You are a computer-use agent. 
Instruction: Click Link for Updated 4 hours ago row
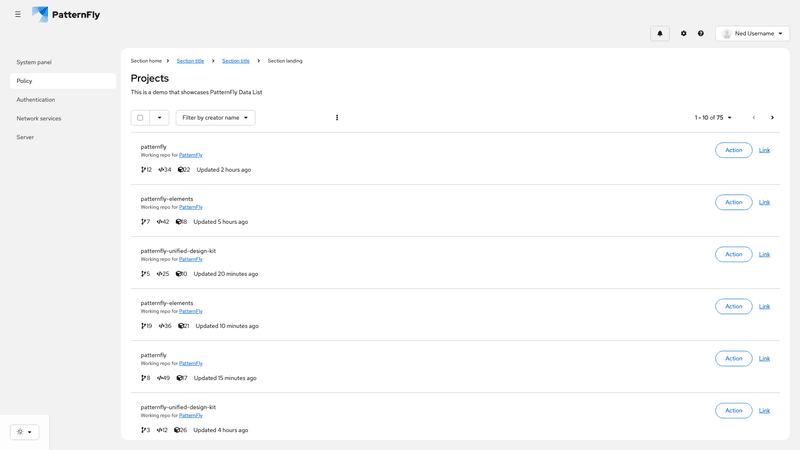pyautogui.click(x=764, y=410)
